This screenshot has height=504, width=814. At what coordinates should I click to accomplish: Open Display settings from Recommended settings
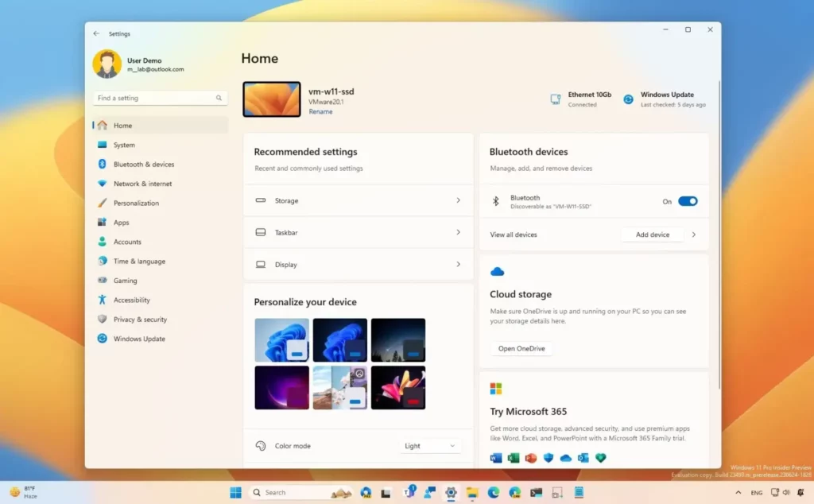point(358,264)
